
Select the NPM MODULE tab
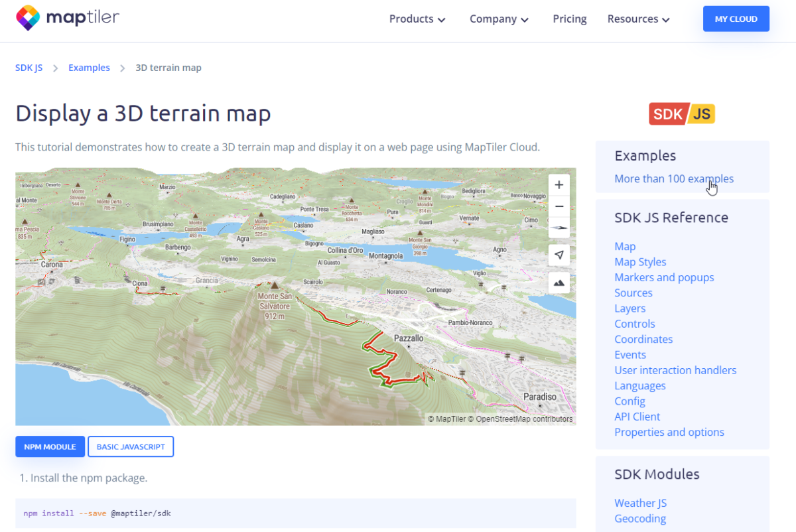tap(50, 446)
